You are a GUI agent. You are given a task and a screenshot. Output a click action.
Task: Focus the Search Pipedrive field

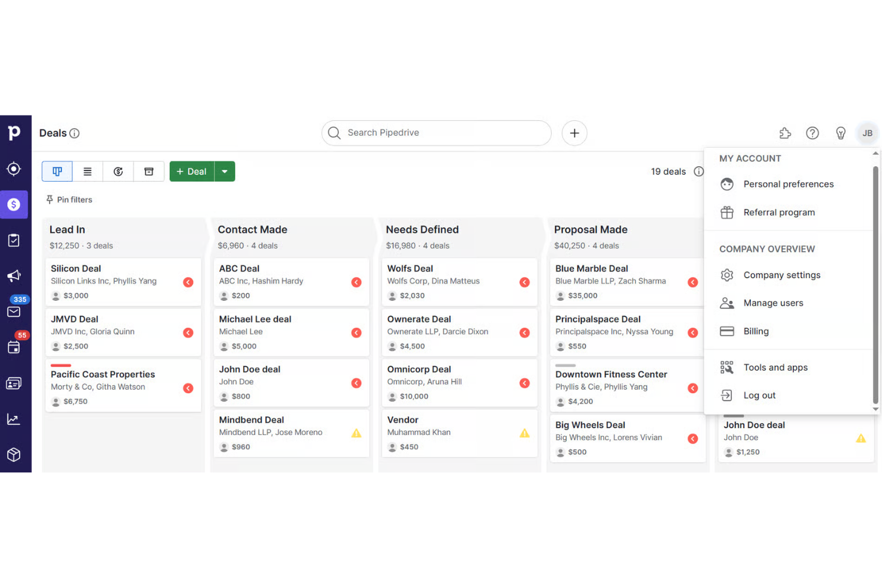436,133
